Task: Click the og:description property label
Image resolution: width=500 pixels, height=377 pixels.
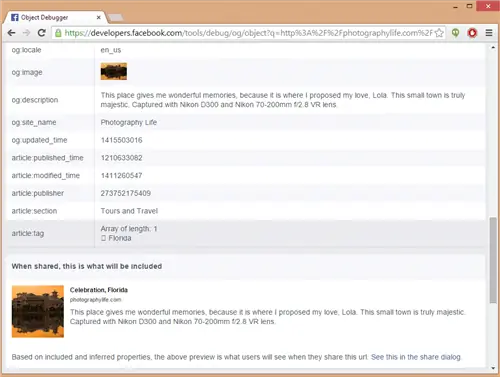Action: pyautogui.click(x=35, y=100)
